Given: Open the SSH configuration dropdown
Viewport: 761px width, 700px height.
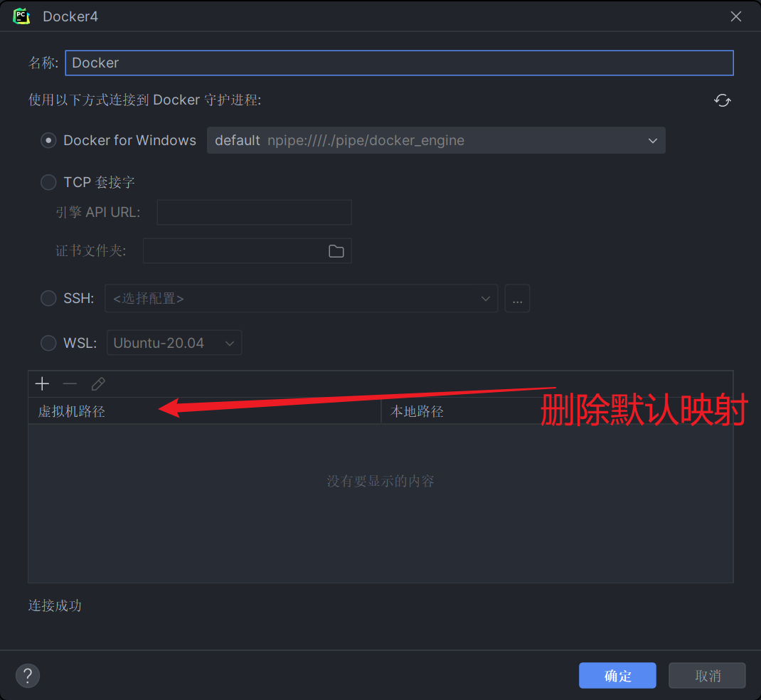Looking at the screenshot, I should point(301,298).
